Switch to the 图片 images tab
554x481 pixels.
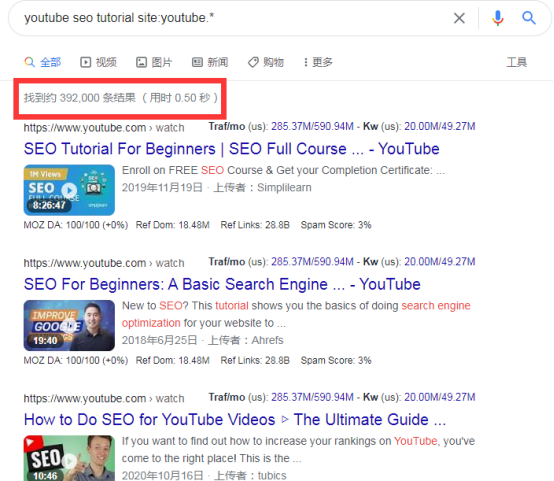click(154, 63)
